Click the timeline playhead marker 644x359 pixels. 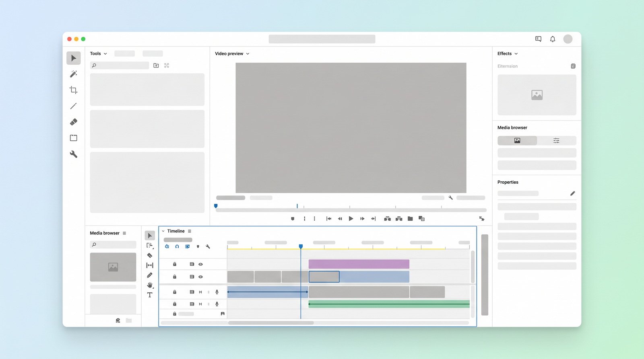[301, 246]
